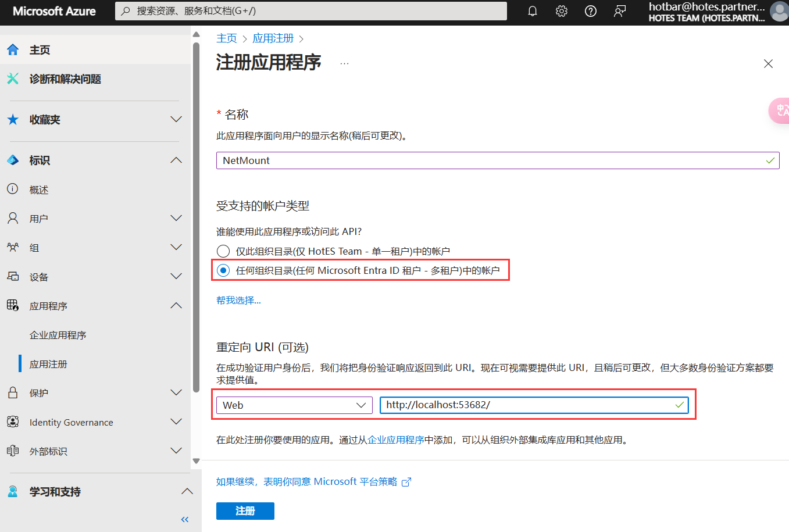Click the external link icon after 平台策略
This screenshot has height=532, width=789.
tap(406, 482)
